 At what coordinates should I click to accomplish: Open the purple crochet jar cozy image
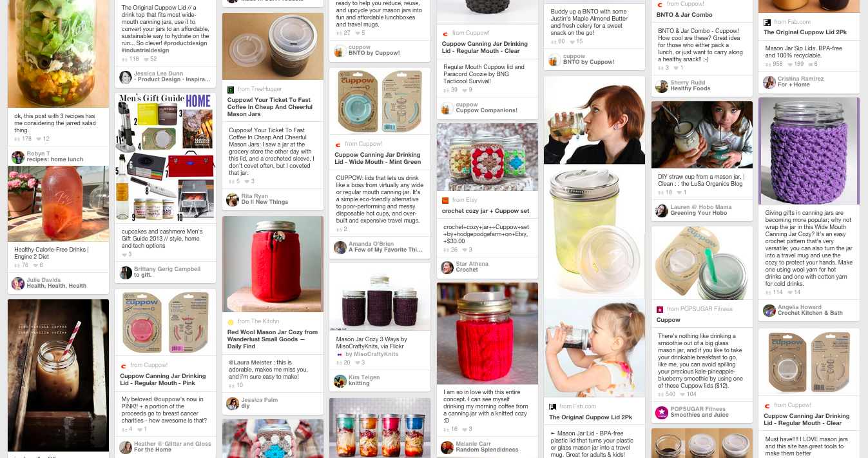(809, 152)
